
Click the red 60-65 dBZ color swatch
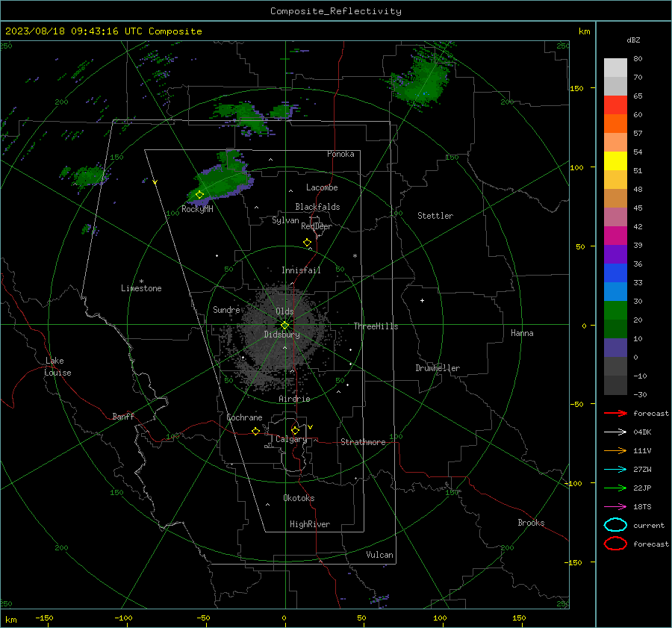(x=615, y=105)
